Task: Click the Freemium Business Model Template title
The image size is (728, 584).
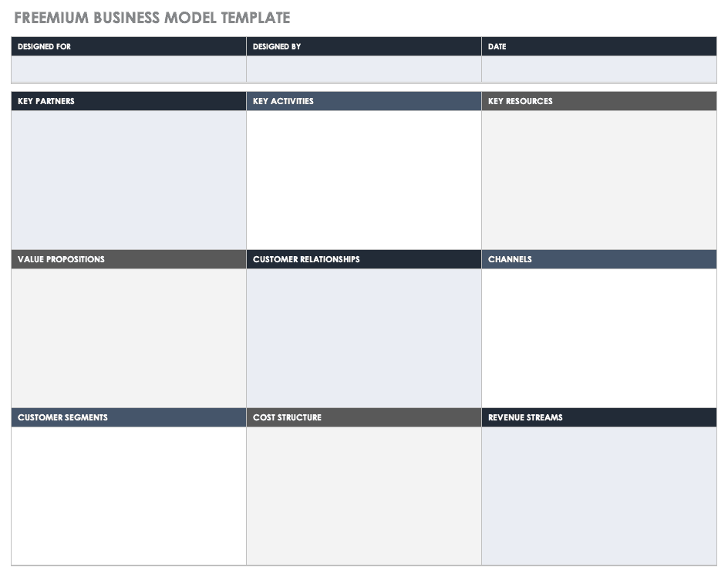Action: (152, 18)
